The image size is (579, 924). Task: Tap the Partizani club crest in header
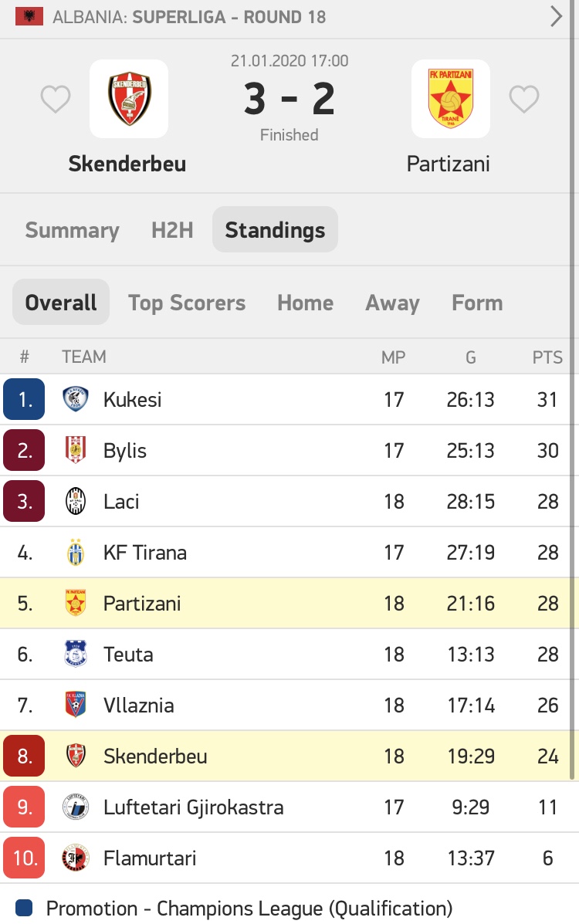click(450, 98)
